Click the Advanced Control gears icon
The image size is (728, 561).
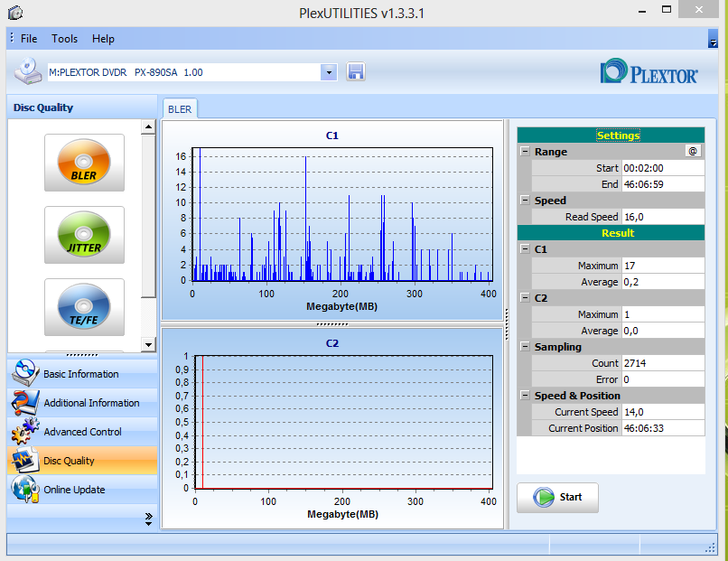pos(25,431)
